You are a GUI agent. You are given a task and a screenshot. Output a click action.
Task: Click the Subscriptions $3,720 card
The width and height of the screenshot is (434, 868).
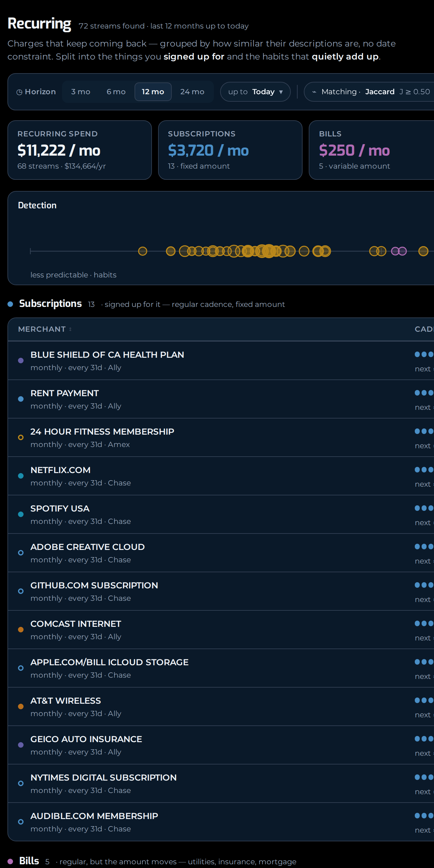tap(230, 150)
